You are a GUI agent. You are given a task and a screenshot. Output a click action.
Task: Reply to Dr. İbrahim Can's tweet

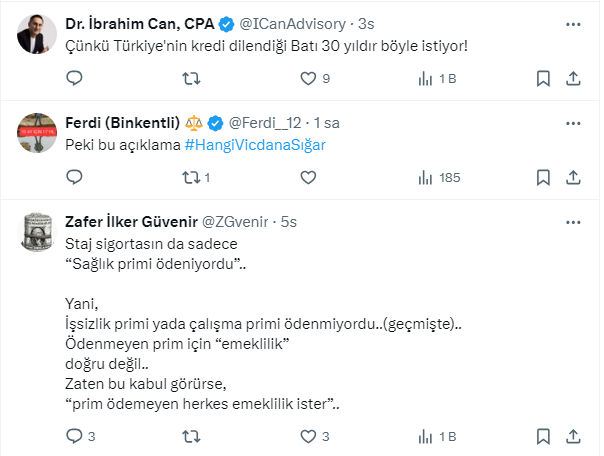point(74,77)
